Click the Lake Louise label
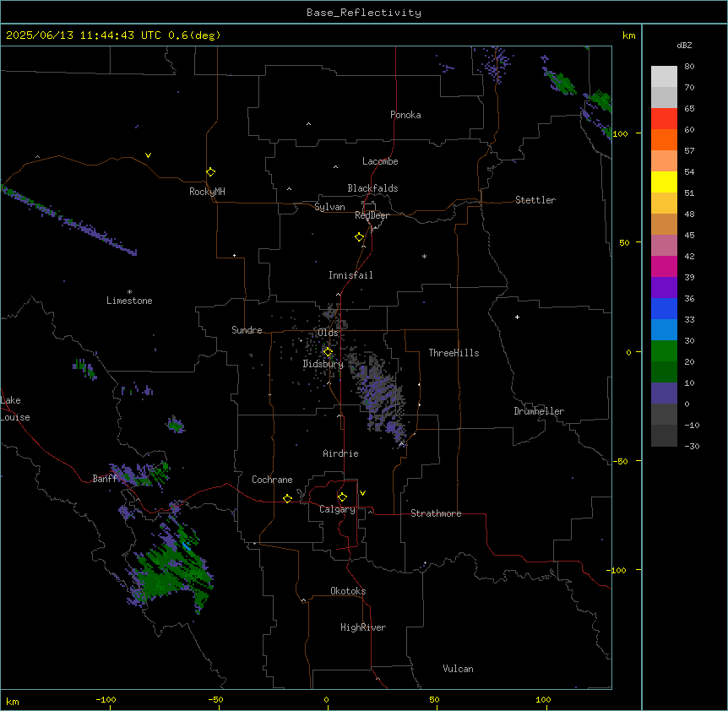 (15, 409)
